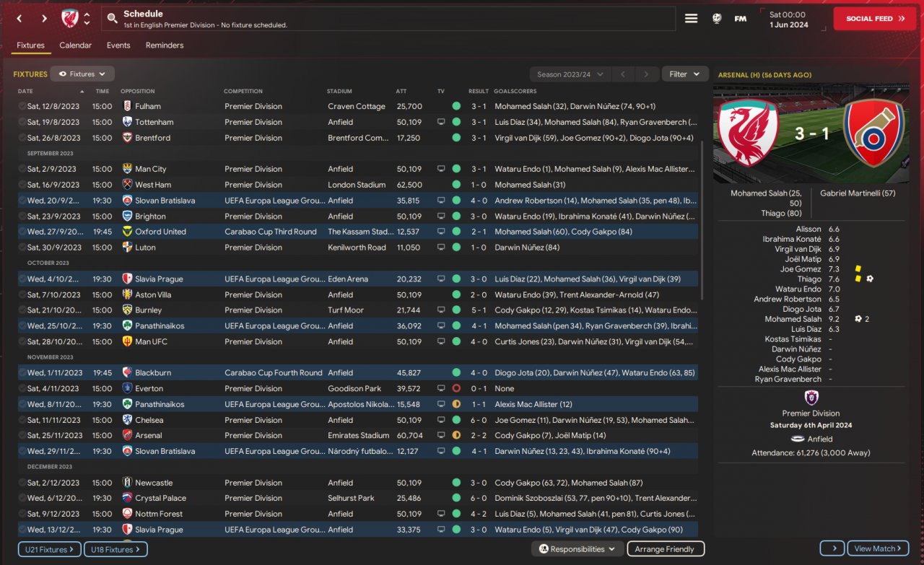Viewport: 924px width, 565px height.
Task: Tick the selector circle for the Fulham fixture
Action: (x=22, y=106)
